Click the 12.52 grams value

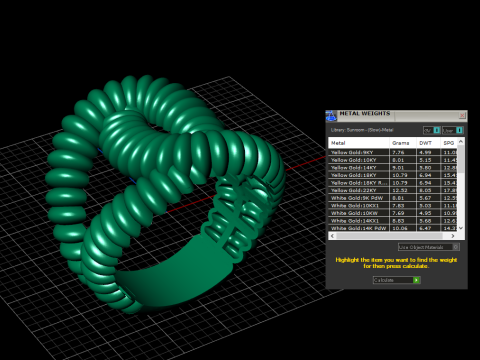[400, 190]
